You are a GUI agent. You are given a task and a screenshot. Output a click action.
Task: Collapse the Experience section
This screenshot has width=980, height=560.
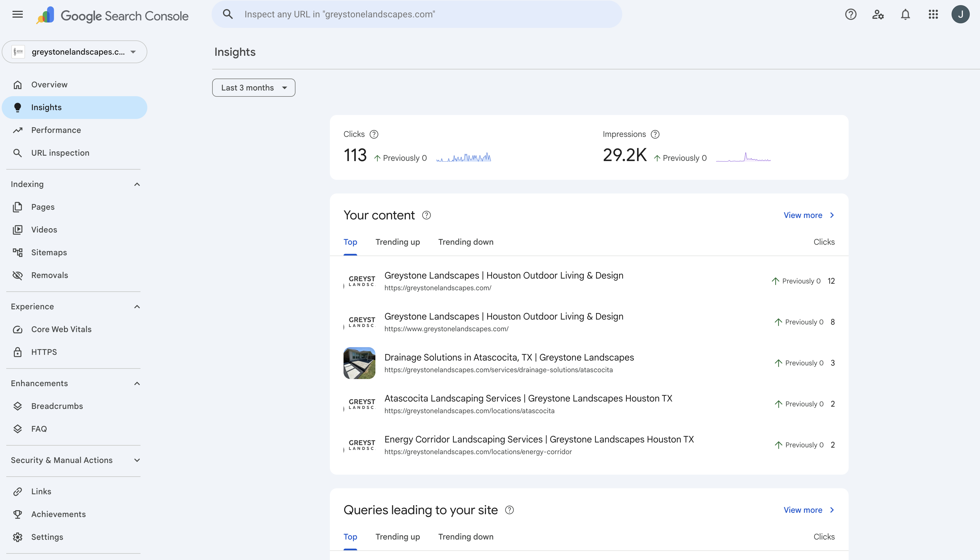tap(137, 306)
